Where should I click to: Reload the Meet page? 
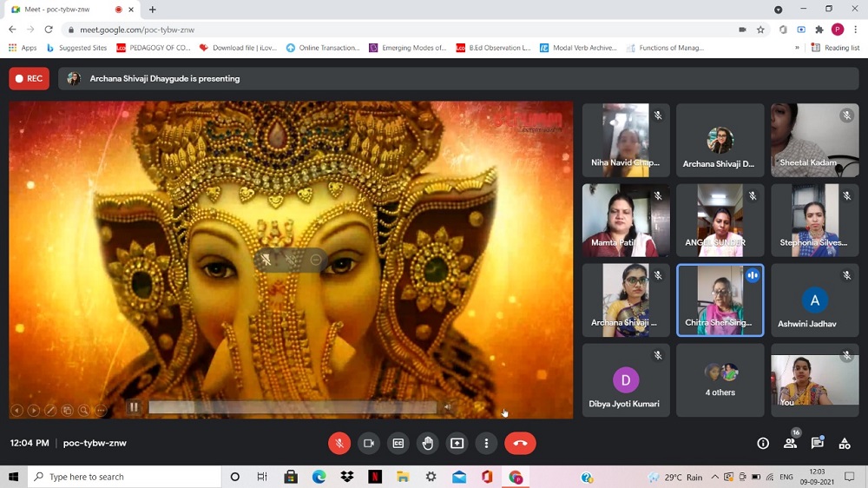click(49, 30)
